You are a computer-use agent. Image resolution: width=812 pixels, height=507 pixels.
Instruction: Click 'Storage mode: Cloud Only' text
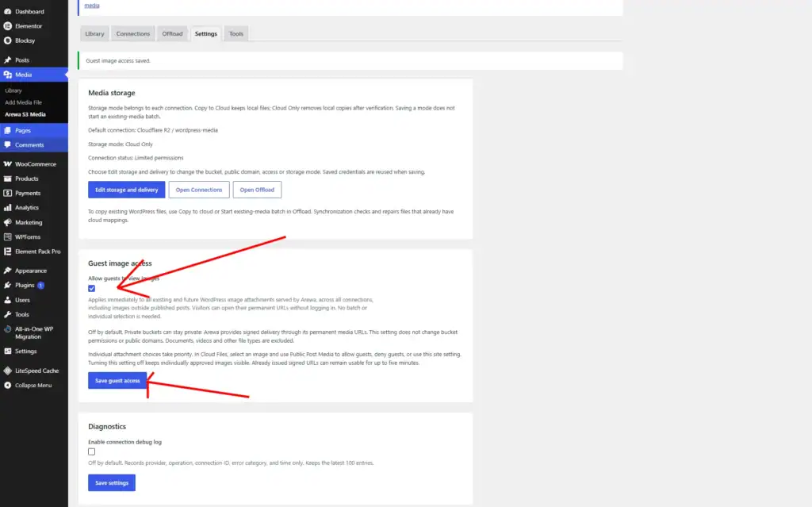click(121, 144)
